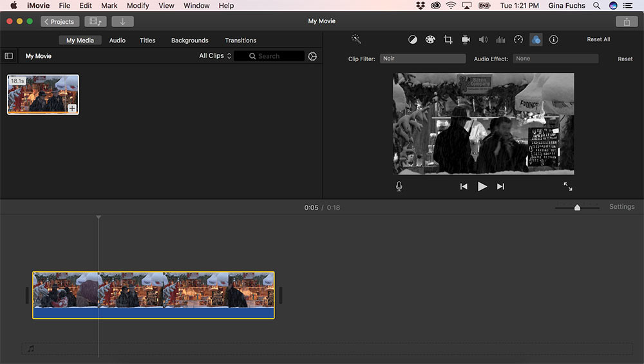Click the Reset button for effects
Image resolution: width=644 pixels, height=364 pixels.
(x=625, y=59)
